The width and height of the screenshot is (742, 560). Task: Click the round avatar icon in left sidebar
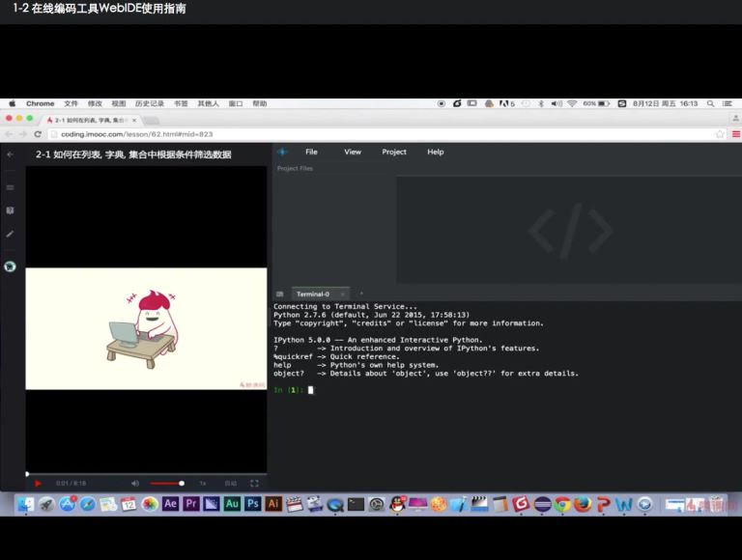pyautogui.click(x=11, y=266)
